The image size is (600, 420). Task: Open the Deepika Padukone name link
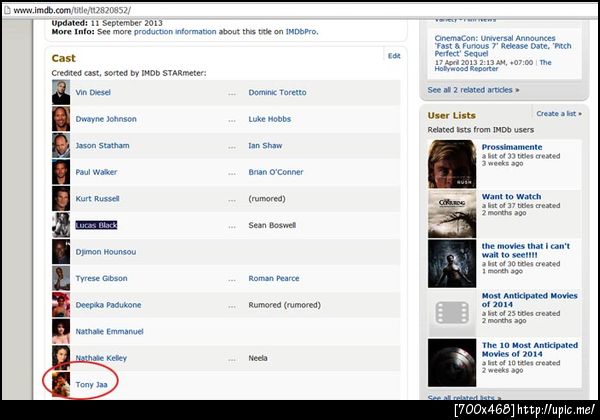[108, 305]
